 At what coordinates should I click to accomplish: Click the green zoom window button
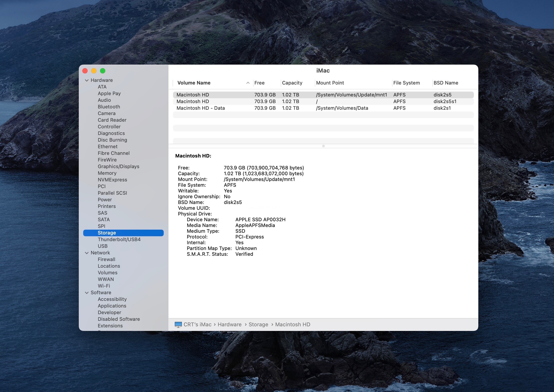click(103, 71)
